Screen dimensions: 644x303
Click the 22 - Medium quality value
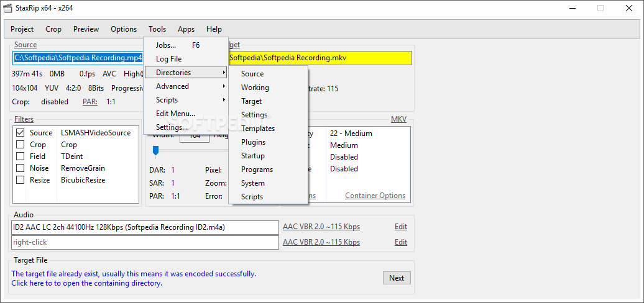click(x=351, y=133)
